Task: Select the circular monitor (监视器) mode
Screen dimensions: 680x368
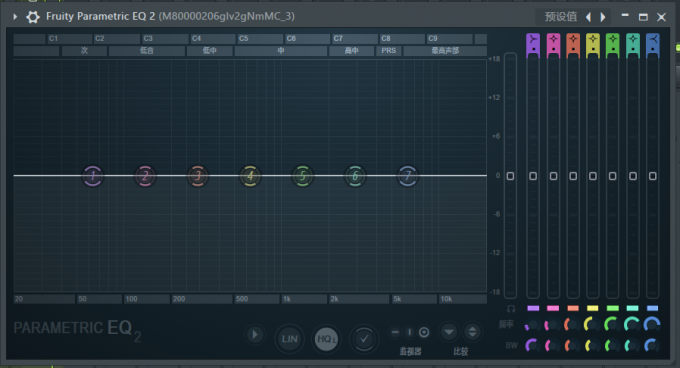Action: pyautogui.click(x=424, y=332)
